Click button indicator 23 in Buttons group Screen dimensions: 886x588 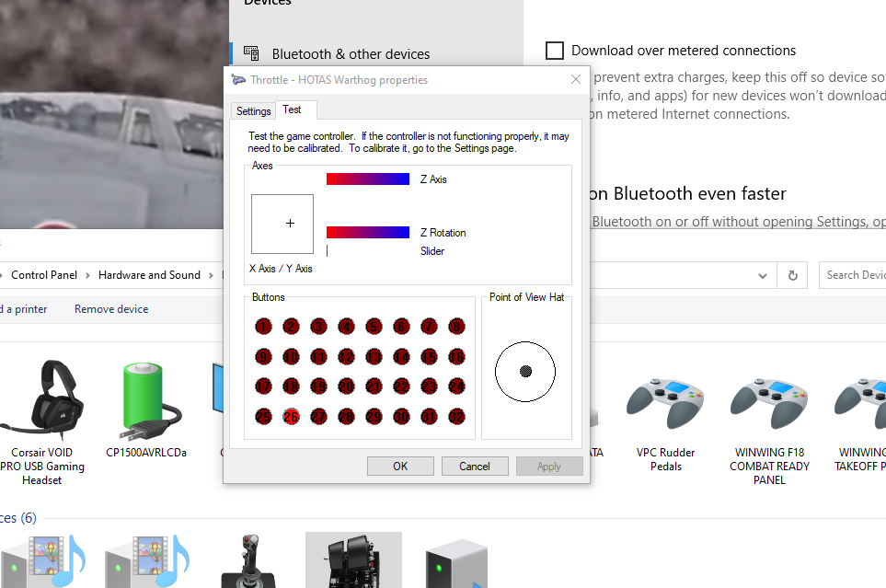[430, 386]
